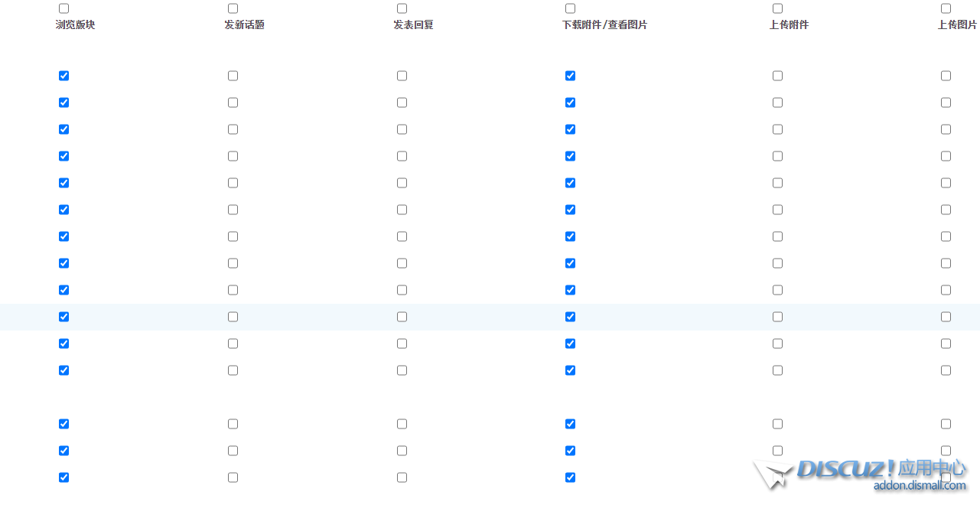Check 发新话题 in the highlighted row

tap(233, 317)
